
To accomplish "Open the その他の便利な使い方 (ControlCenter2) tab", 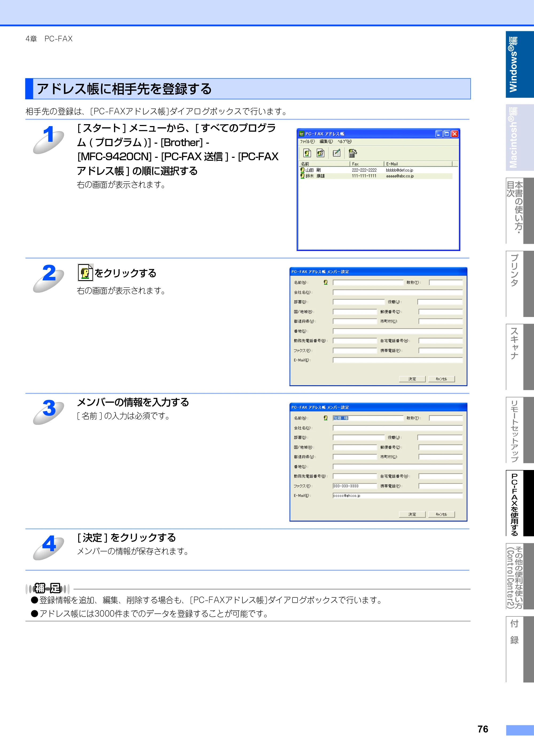I will pyautogui.click(x=520, y=576).
